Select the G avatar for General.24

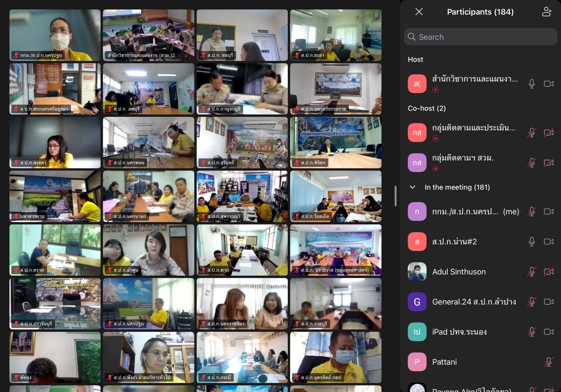click(417, 302)
